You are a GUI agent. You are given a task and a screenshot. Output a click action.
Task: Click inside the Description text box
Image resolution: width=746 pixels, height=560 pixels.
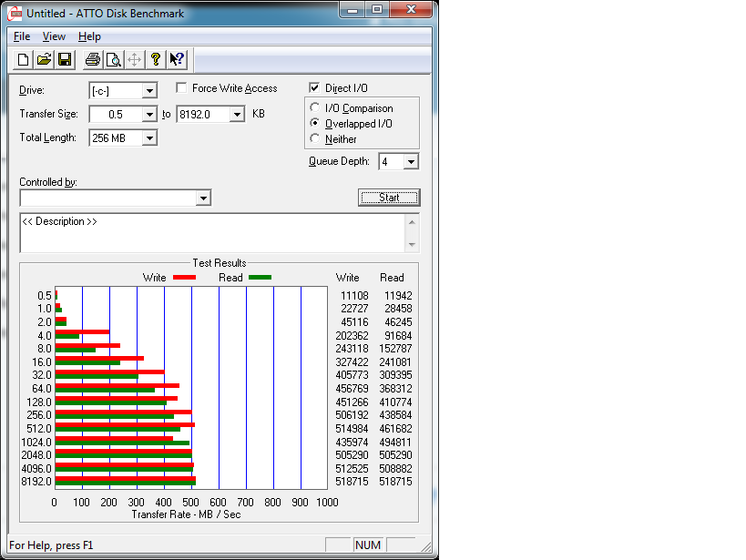point(212,233)
